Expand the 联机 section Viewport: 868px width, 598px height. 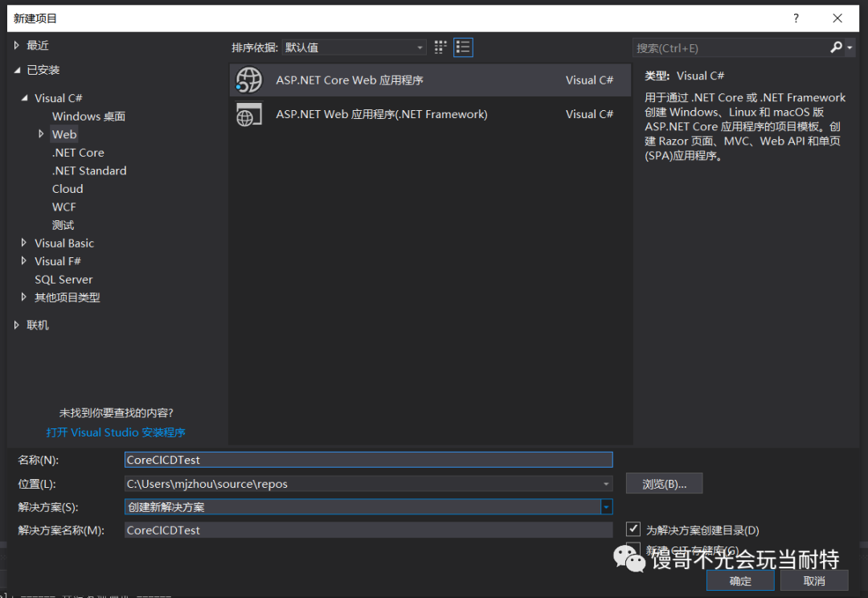point(17,325)
